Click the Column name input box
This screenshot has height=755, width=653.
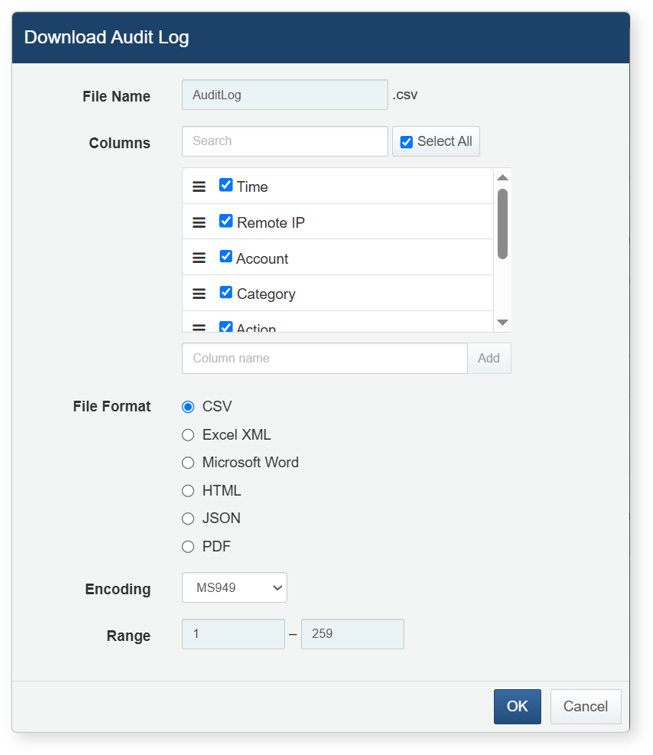[x=324, y=358]
